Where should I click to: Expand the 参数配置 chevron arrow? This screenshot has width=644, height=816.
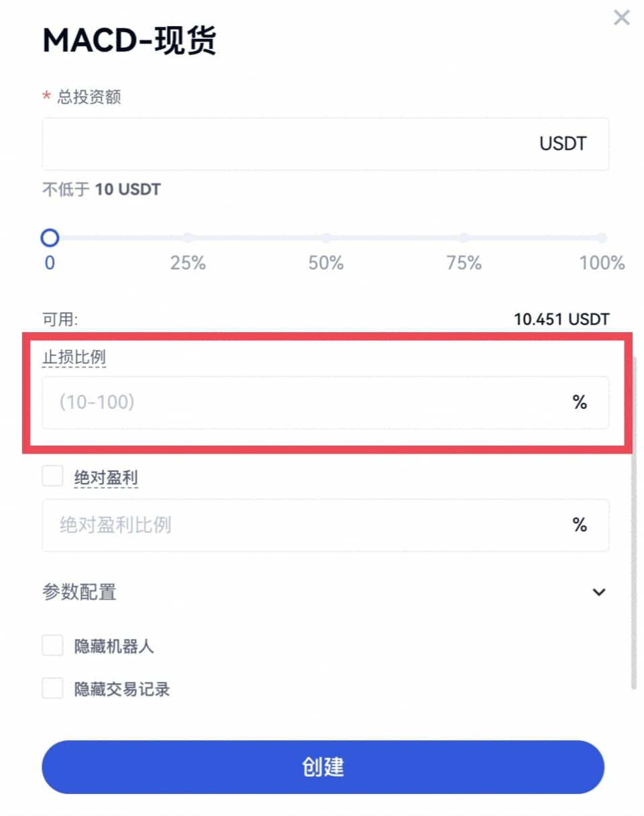[x=599, y=592]
